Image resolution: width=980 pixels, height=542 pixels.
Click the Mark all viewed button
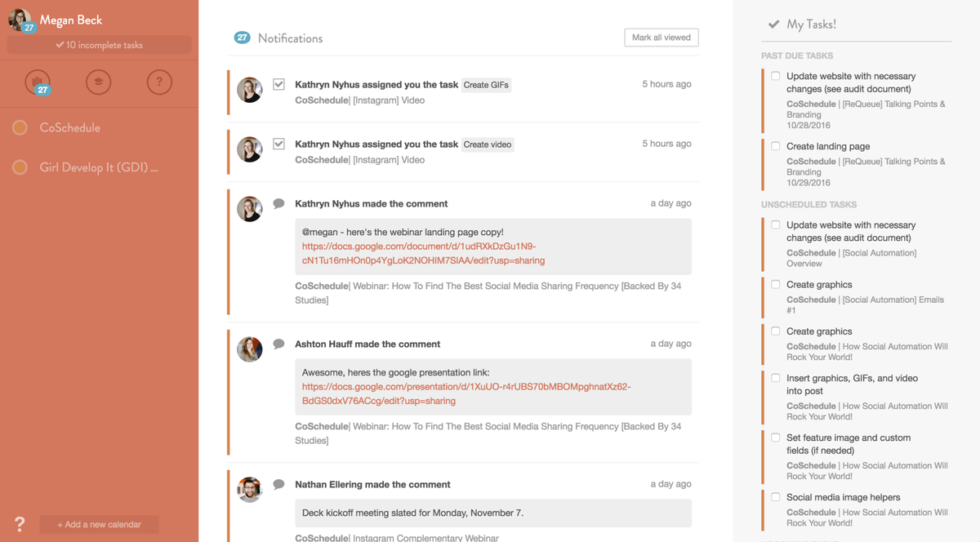661,38
